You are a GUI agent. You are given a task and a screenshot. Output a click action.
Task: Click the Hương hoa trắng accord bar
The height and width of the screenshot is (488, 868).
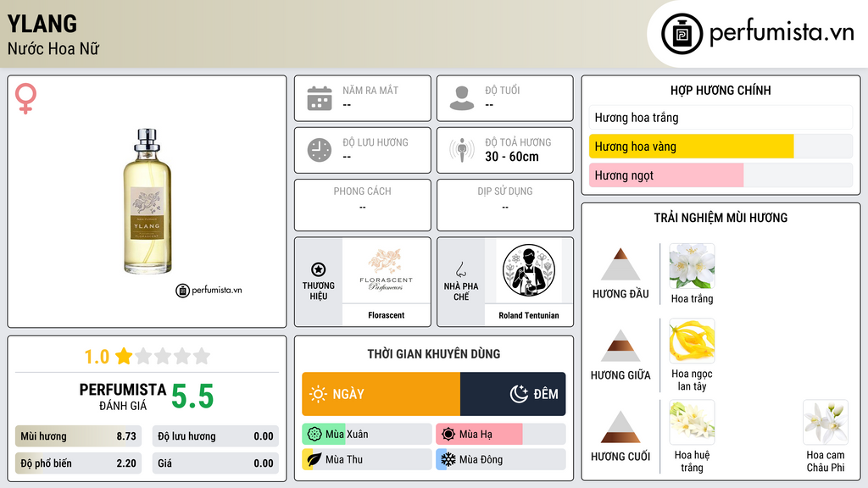coord(721,117)
